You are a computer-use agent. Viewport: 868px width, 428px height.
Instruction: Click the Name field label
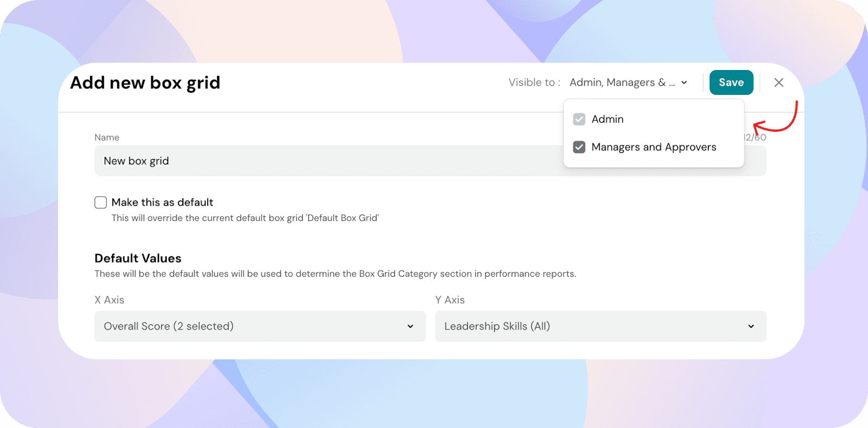tap(107, 138)
